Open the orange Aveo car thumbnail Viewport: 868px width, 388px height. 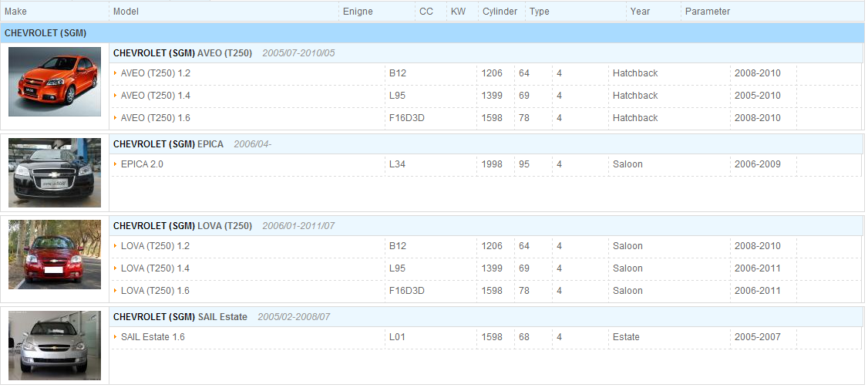tap(55, 82)
